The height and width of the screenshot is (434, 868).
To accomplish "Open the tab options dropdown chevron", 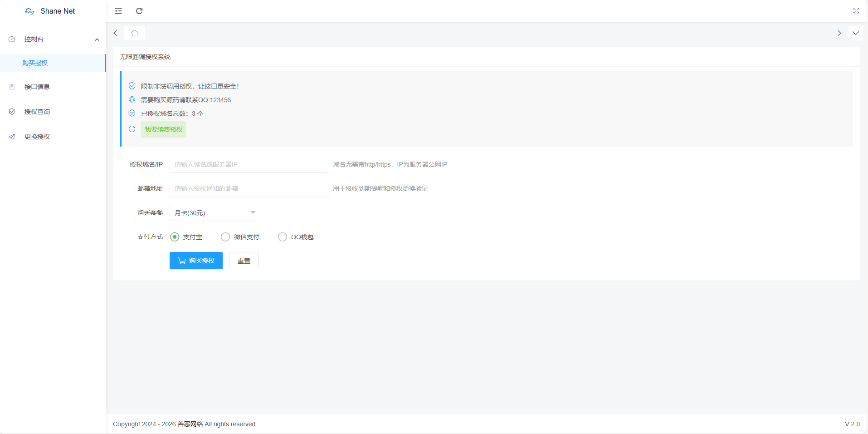I will point(855,33).
